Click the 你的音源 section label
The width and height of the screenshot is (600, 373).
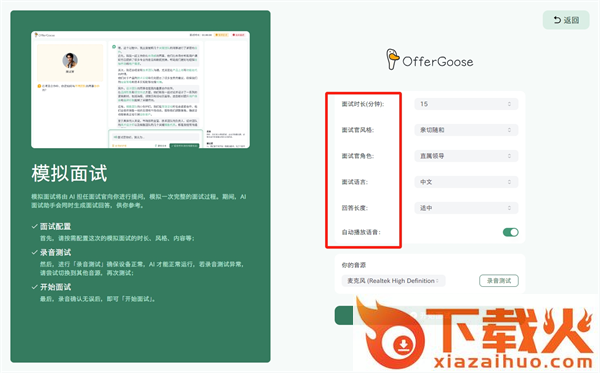point(354,265)
